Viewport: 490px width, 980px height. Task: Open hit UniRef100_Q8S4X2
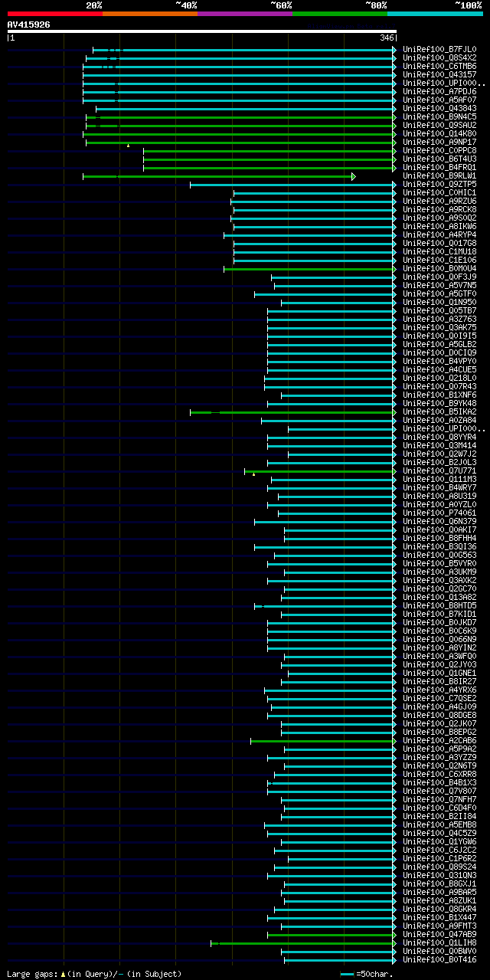click(439, 57)
